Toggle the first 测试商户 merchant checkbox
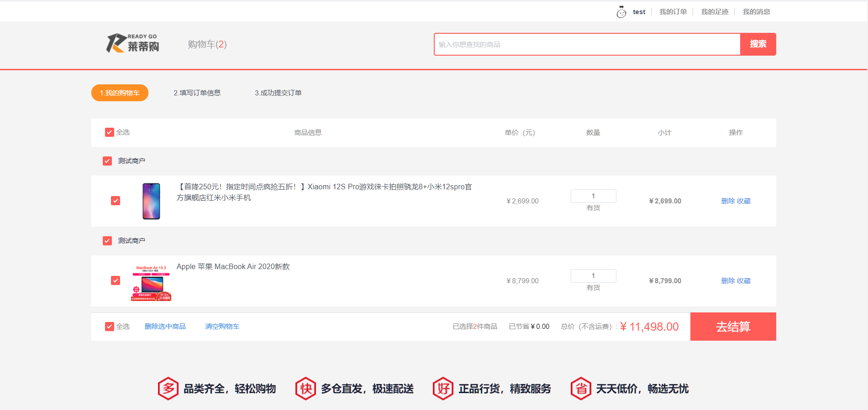This screenshot has height=410, width=868. 107,161
